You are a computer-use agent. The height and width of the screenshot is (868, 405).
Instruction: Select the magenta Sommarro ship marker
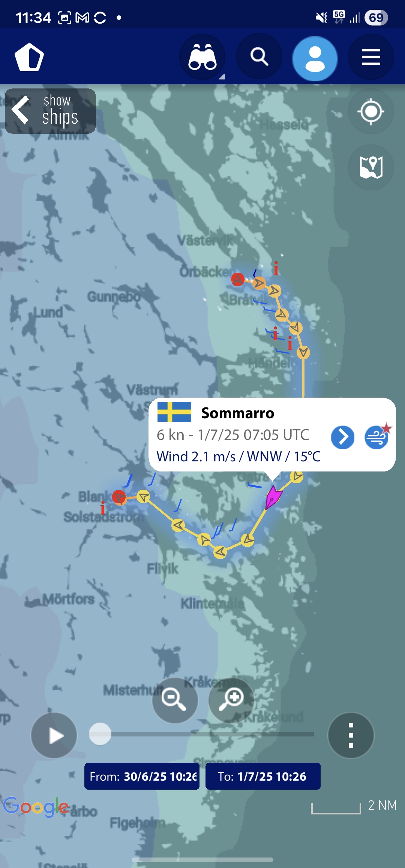coord(273,497)
